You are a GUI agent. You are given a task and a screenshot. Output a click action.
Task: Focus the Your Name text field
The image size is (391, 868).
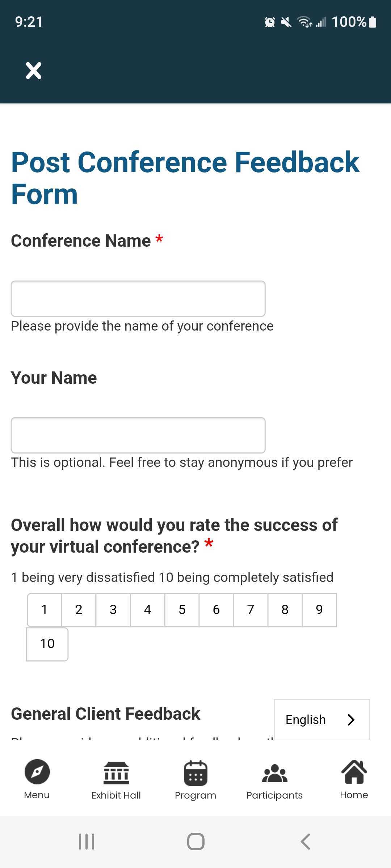138,435
